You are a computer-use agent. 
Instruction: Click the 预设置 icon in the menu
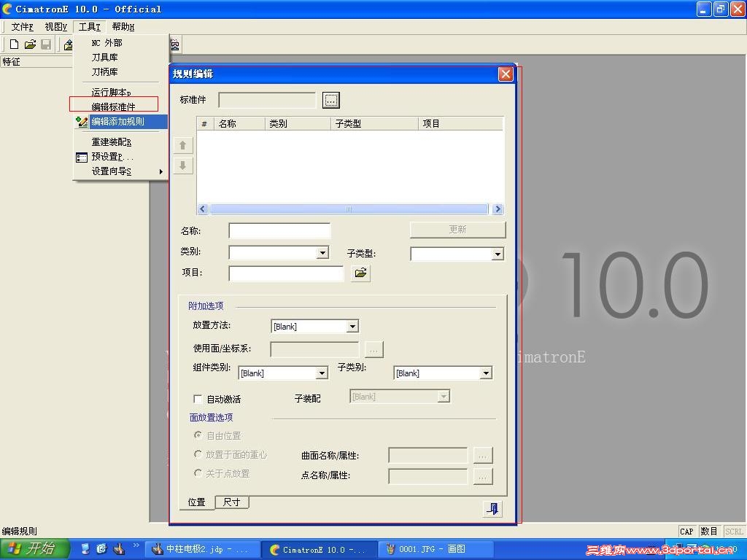[x=82, y=157]
